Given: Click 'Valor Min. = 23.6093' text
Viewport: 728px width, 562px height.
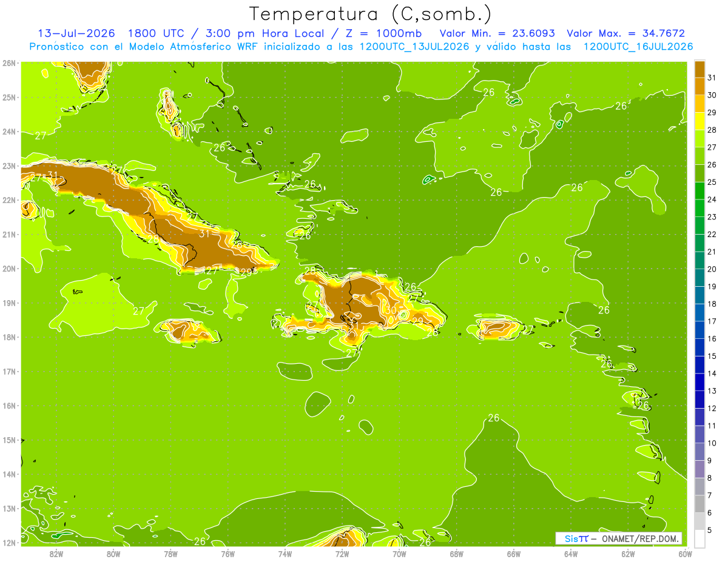Looking at the screenshot, I should click(x=498, y=33).
